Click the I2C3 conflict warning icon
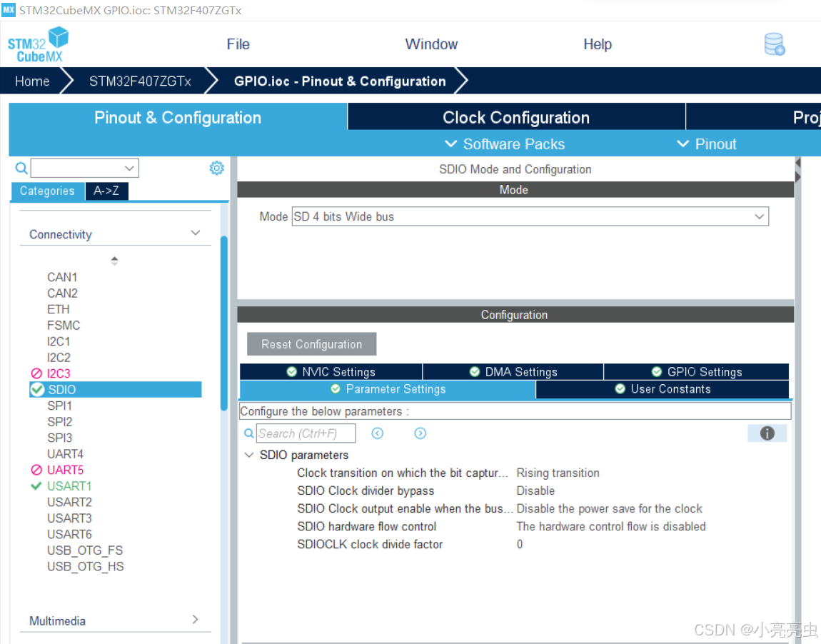This screenshot has width=821, height=644. pyautogui.click(x=36, y=373)
